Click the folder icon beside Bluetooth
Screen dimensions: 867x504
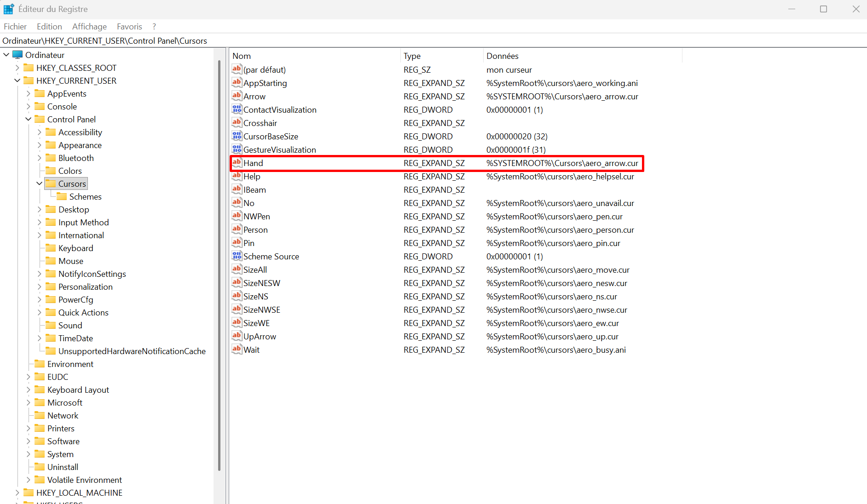click(51, 158)
